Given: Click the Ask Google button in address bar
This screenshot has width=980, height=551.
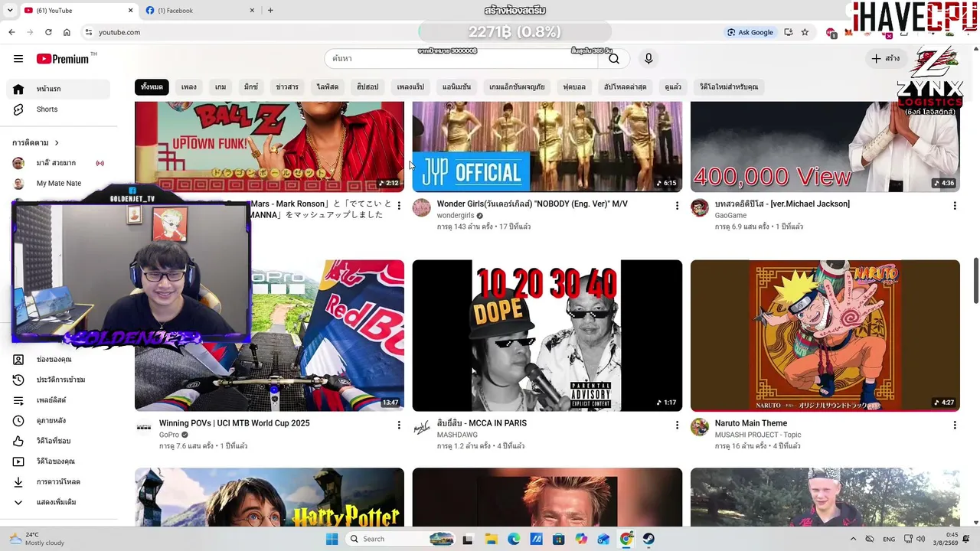Looking at the screenshot, I should click(750, 32).
